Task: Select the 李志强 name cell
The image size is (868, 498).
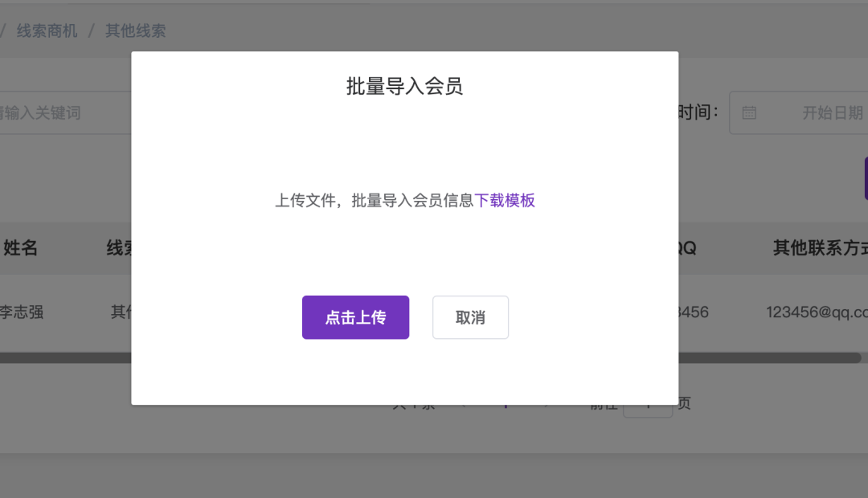Action: point(22,312)
